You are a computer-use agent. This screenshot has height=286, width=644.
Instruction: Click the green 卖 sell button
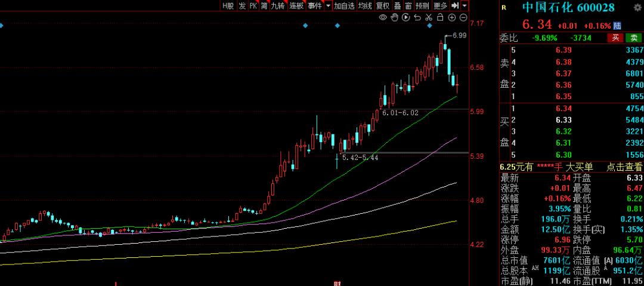[634, 38]
